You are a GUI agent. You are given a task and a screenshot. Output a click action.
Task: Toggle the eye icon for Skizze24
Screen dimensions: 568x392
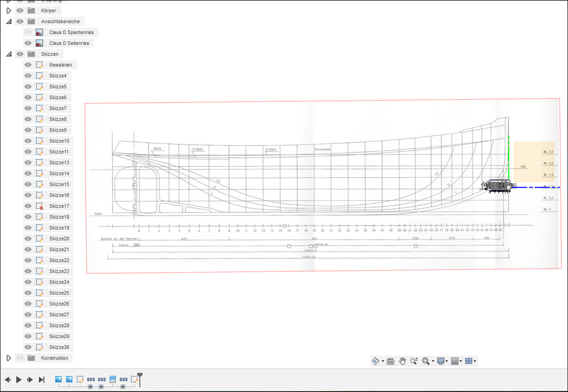click(x=28, y=282)
